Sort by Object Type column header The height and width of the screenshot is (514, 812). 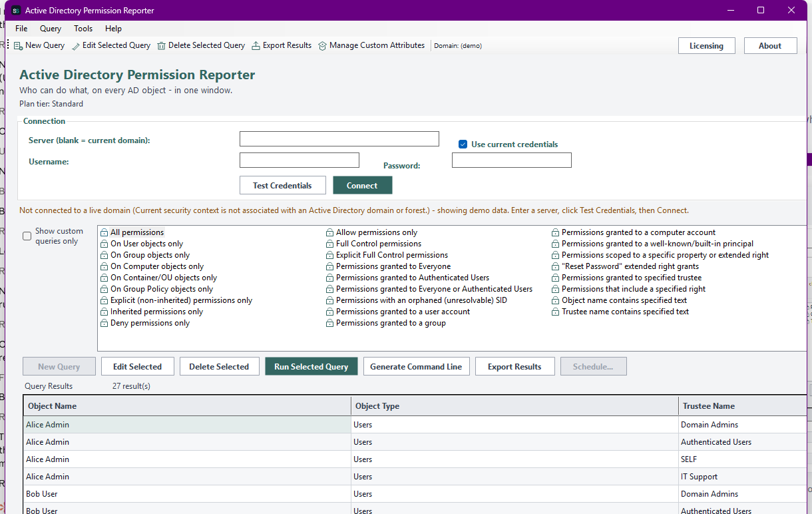(515, 406)
